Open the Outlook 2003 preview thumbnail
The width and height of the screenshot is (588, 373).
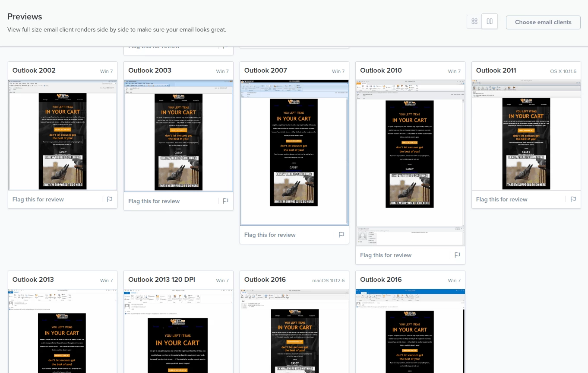tap(178, 136)
